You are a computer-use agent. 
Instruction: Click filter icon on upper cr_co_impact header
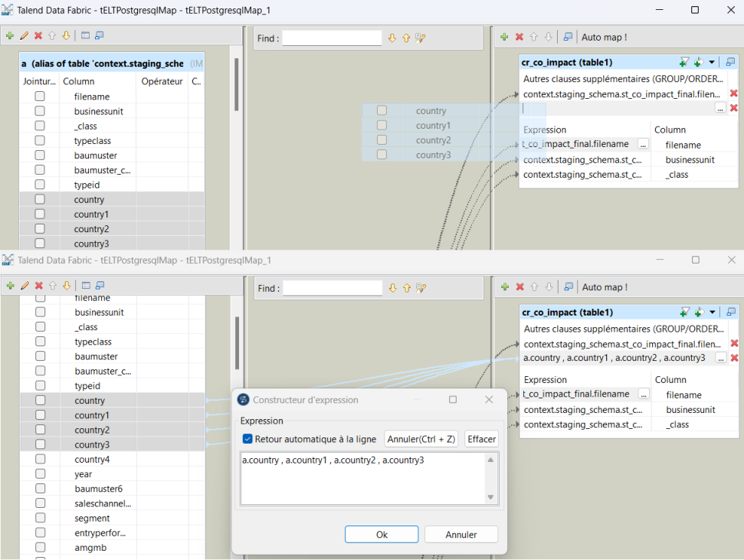[x=683, y=62]
